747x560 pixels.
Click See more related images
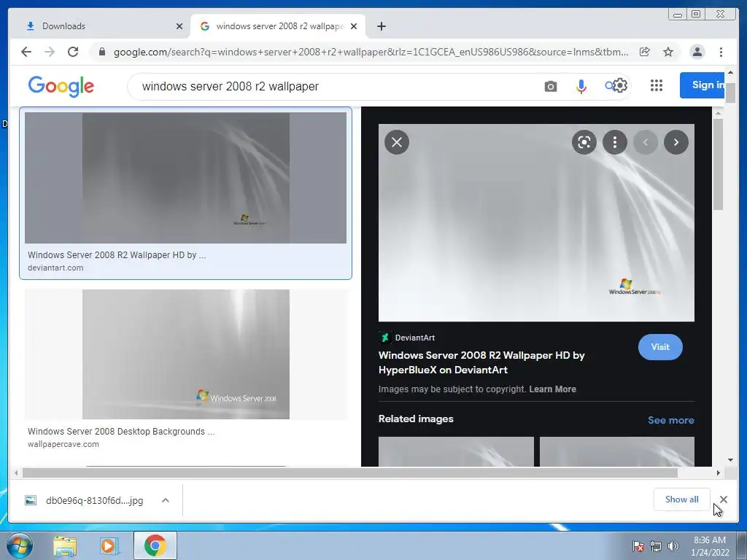pyautogui.click(x=671, y=420)
